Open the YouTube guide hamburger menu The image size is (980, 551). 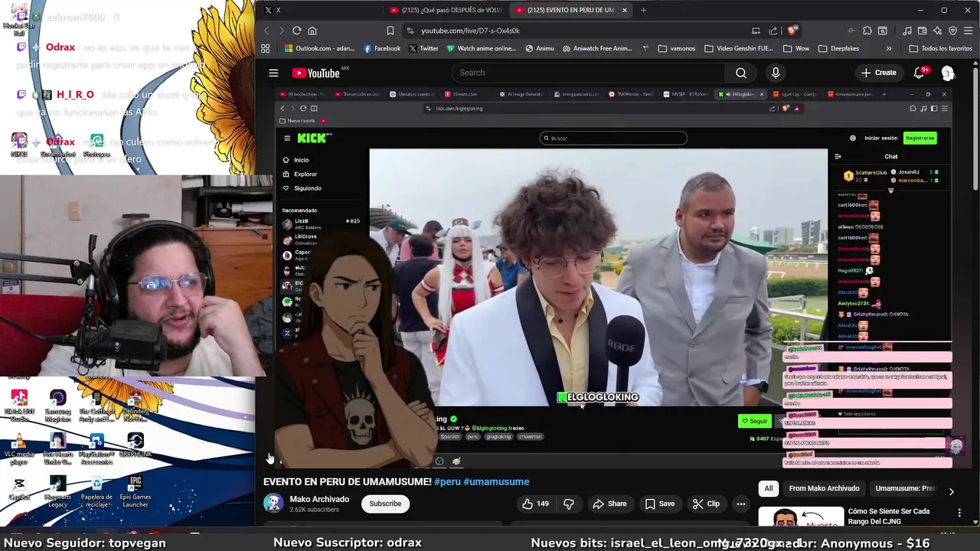pos(273,73)
